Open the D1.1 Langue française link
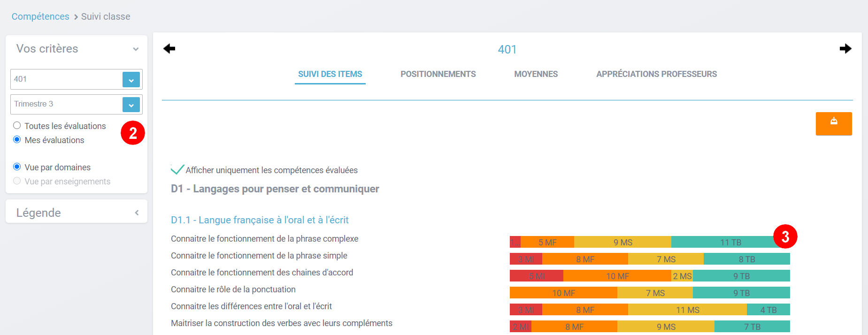Viewport: 868px width, 335px height. click(260, 220)
